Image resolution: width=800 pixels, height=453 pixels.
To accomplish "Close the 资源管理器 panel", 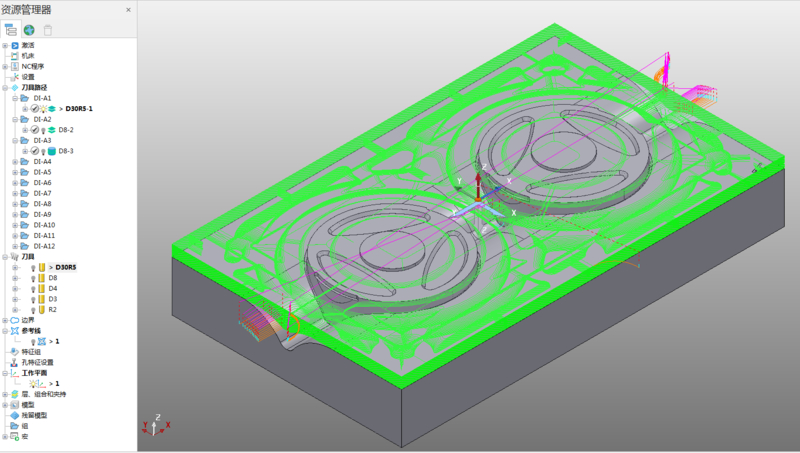I will pyautogui.click(x=128, y=10).
